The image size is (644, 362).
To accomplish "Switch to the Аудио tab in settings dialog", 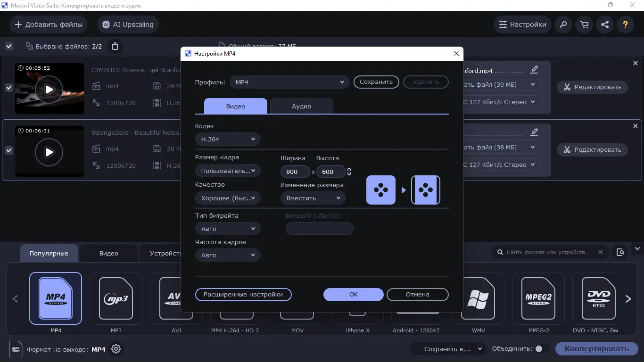I will point(302,106).
